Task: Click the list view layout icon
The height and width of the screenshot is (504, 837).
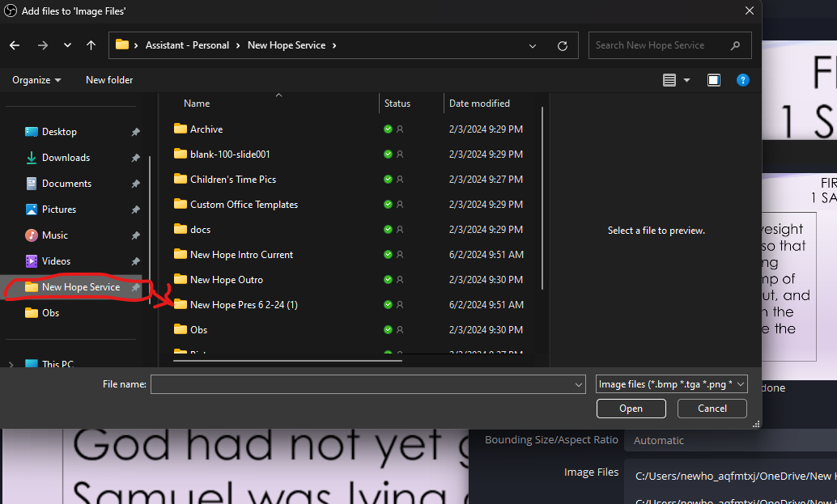Action: pos(670,79)
